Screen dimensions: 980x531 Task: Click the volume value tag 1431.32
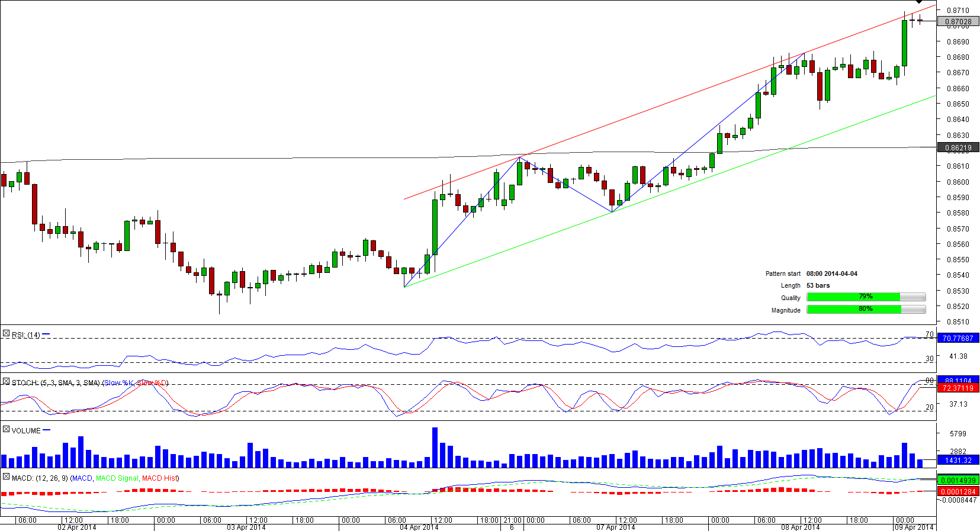click(958, 460)
